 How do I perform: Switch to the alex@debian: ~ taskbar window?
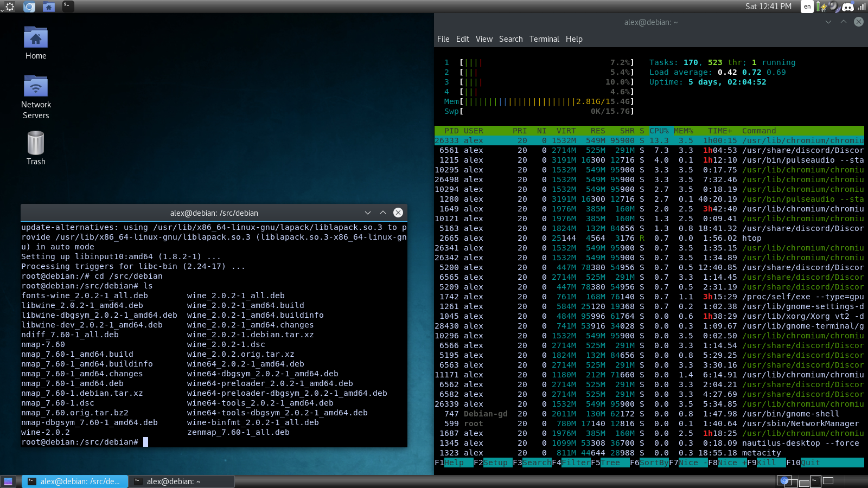pos(182,481)
